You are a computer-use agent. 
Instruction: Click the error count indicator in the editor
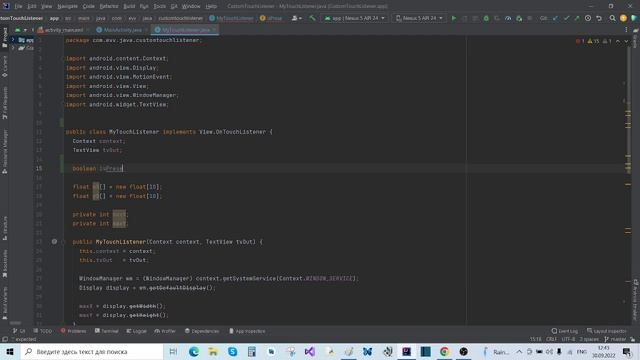click(x=580, y=41)
